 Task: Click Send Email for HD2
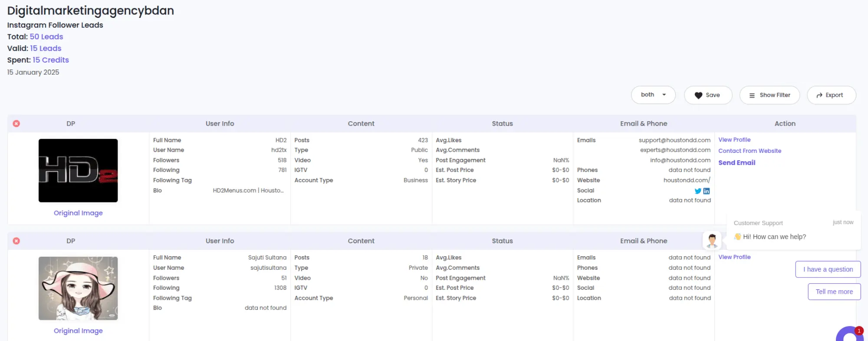click(736, 163)
